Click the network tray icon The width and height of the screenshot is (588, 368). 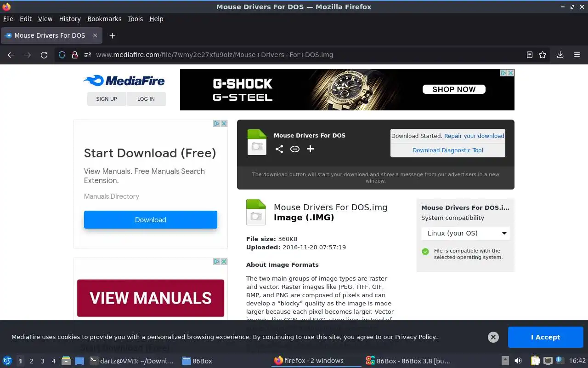548,361
